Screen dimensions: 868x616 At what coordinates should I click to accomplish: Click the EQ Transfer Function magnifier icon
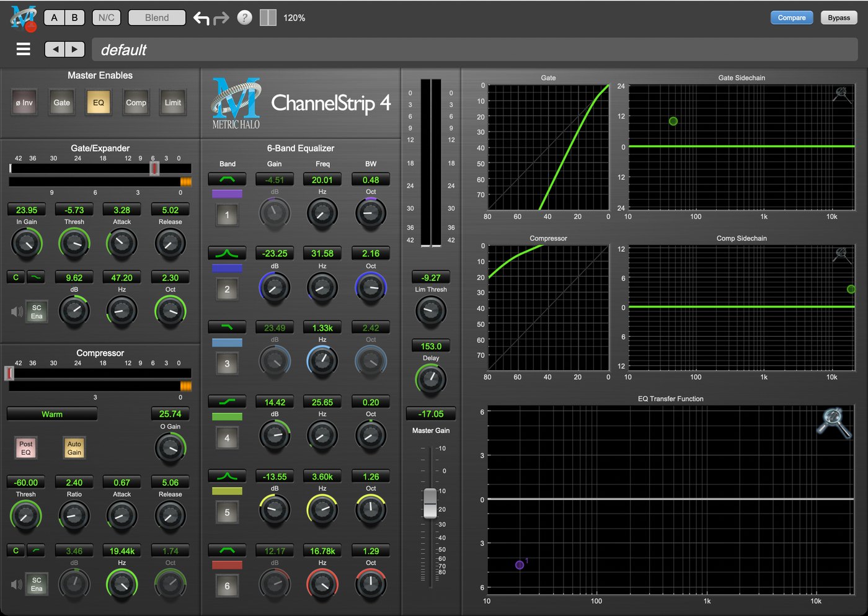tap(833, 422)
